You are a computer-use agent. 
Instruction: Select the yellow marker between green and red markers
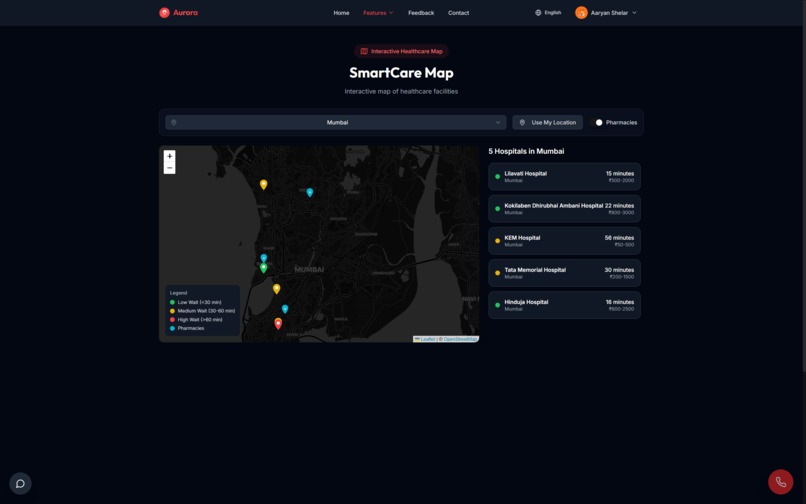[x=277, y=289]
